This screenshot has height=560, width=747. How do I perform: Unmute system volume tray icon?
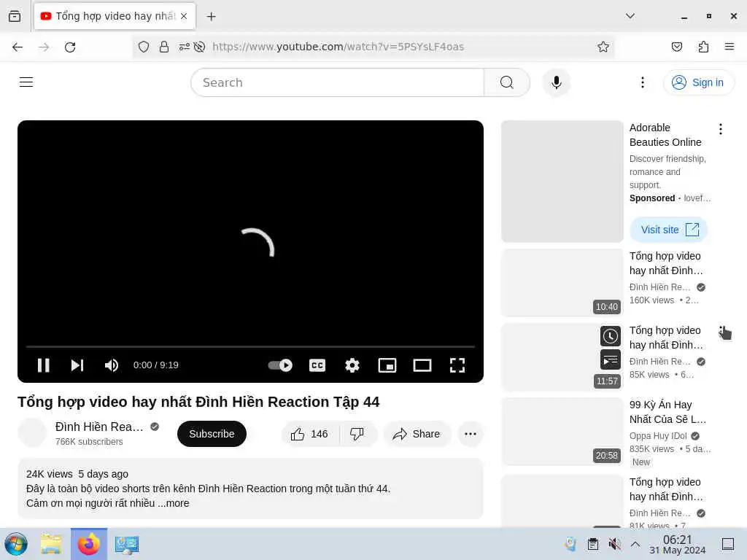(614, 544)
